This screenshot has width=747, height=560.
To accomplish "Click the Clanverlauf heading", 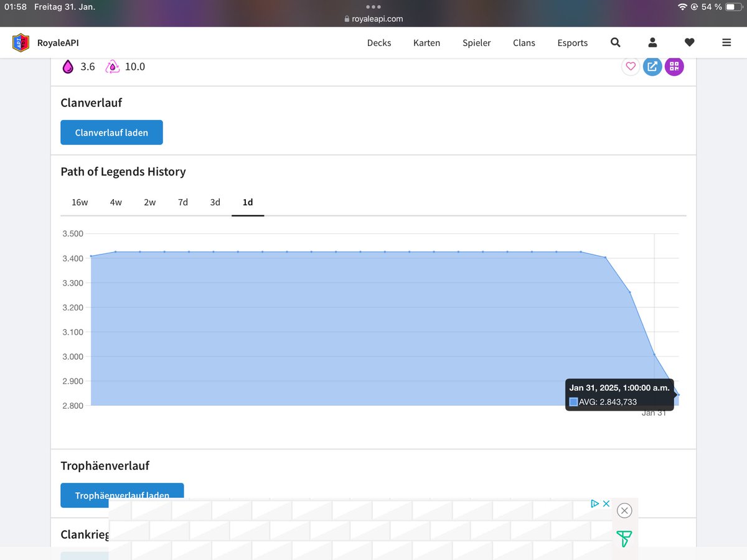I will click(x=92, y=103).
